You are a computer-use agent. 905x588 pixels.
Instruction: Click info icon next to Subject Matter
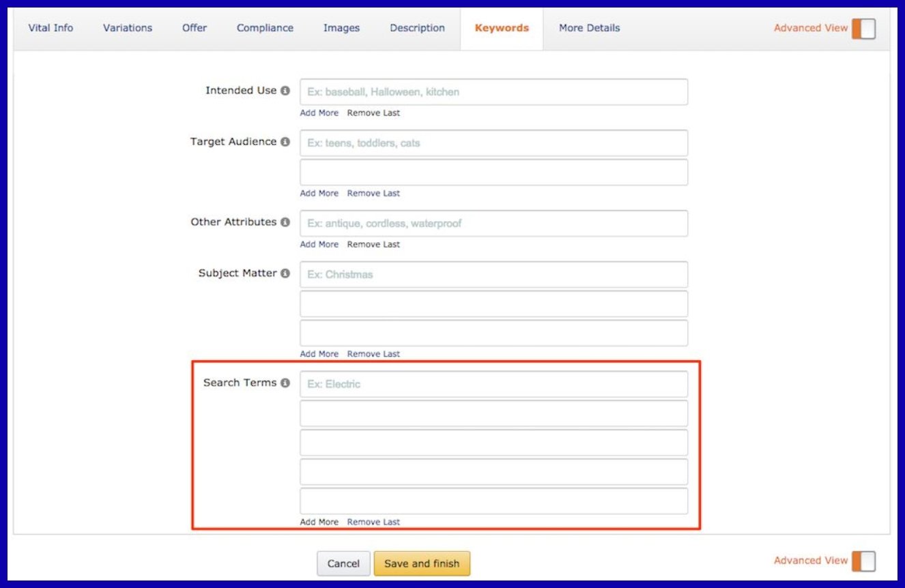click(285, 274)
